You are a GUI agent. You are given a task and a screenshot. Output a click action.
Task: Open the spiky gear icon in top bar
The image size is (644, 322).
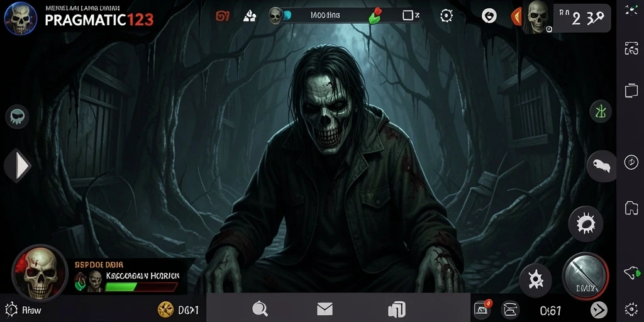tap(446, 16)
